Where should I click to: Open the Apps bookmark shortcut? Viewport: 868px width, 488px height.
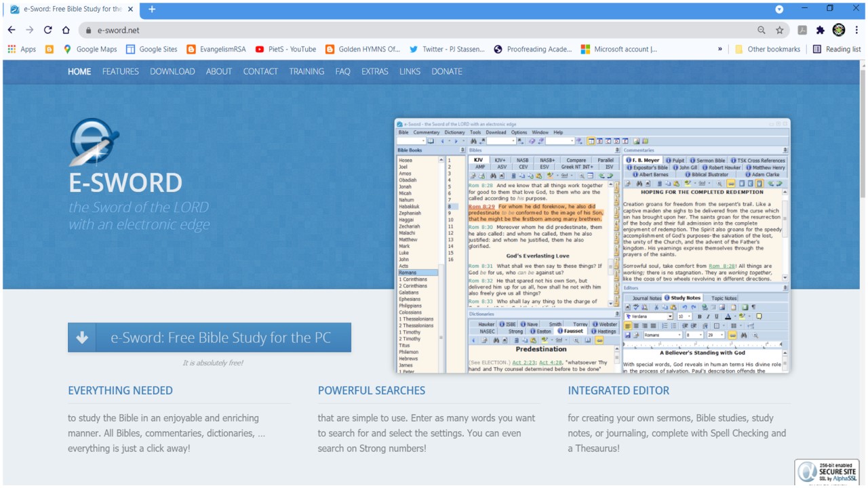pyautogui.click(x=22, y=49)
